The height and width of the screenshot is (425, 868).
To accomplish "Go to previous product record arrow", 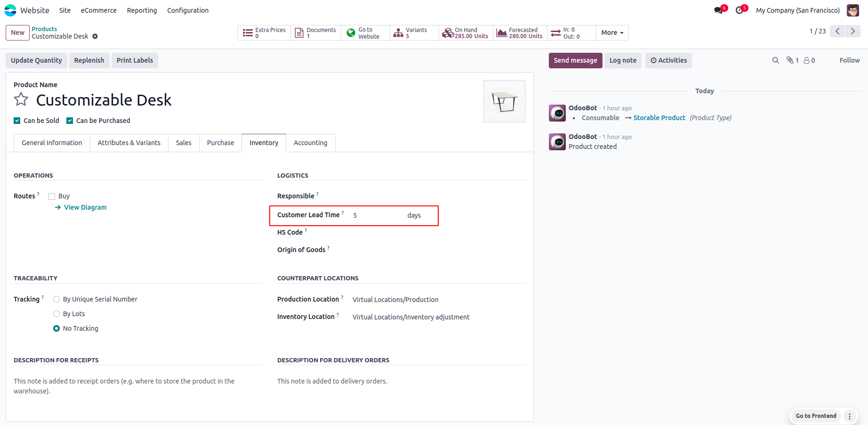I will click(x=837, y=31).
